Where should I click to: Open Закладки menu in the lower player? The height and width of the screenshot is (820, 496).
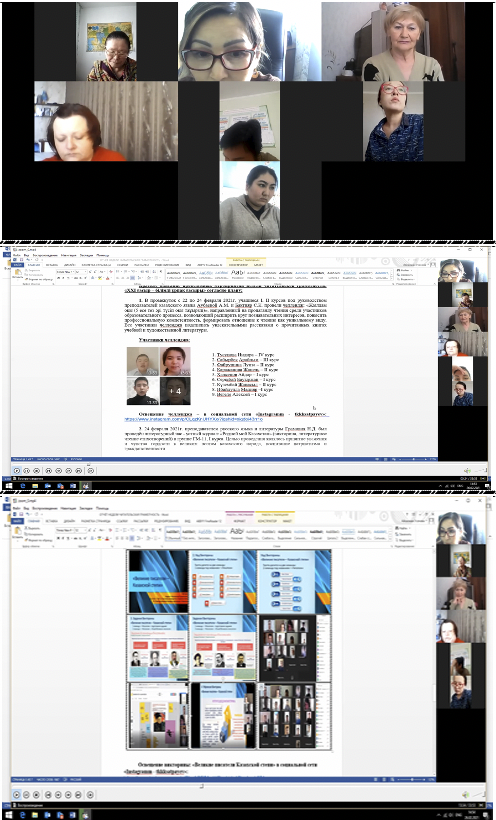86,508
